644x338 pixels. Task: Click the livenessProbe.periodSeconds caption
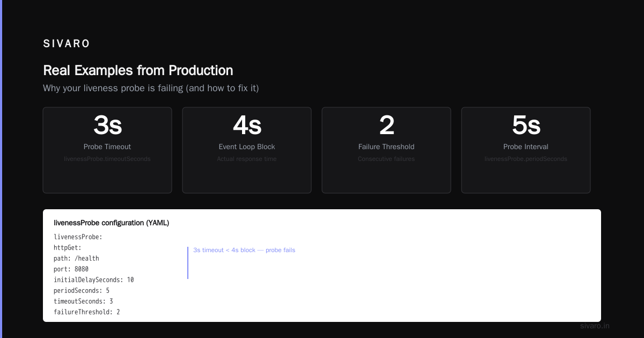coord(526,159)
